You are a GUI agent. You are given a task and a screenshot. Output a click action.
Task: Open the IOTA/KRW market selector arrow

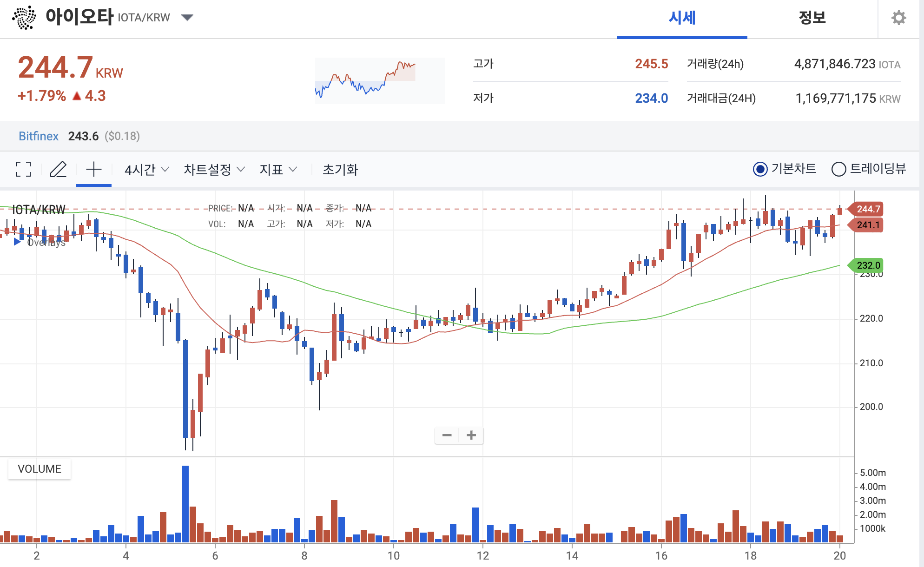pos(187,18)
